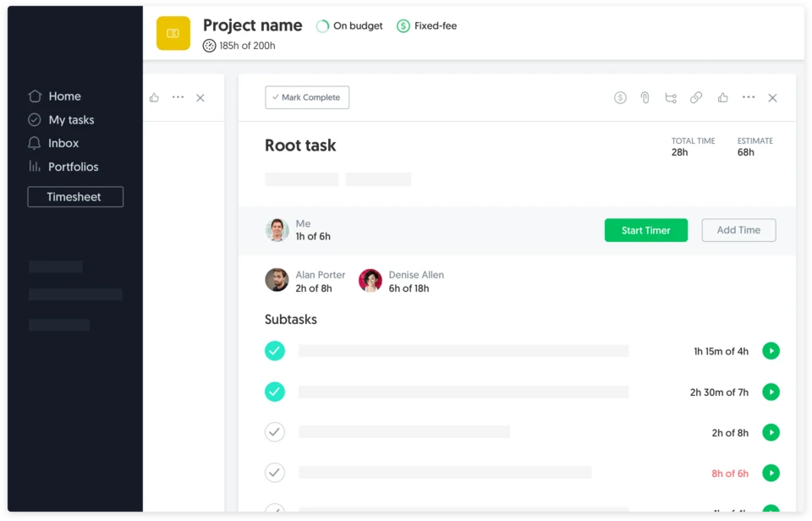This screenshot has width=812, height=521.
Task: Start timer on the 2h of 8h subtask
Action: click(771, 432)
